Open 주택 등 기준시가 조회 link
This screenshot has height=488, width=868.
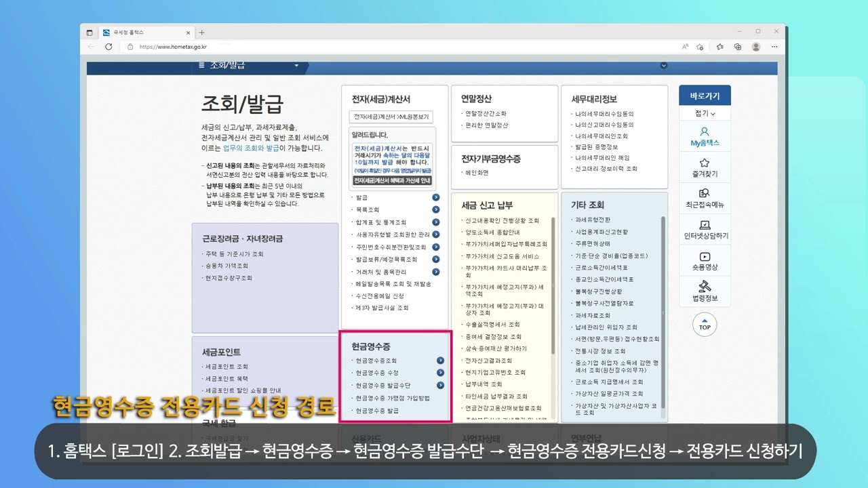(235, 254)
